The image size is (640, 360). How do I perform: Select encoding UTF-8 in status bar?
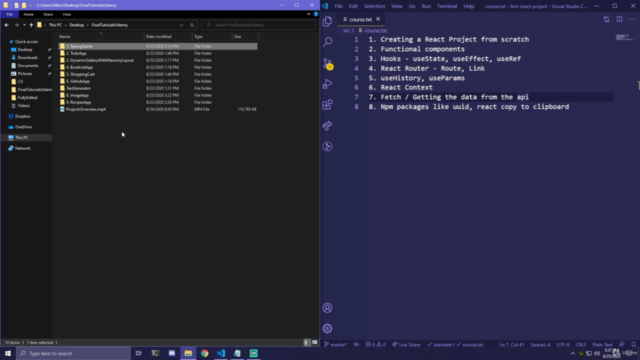(563, 344)
